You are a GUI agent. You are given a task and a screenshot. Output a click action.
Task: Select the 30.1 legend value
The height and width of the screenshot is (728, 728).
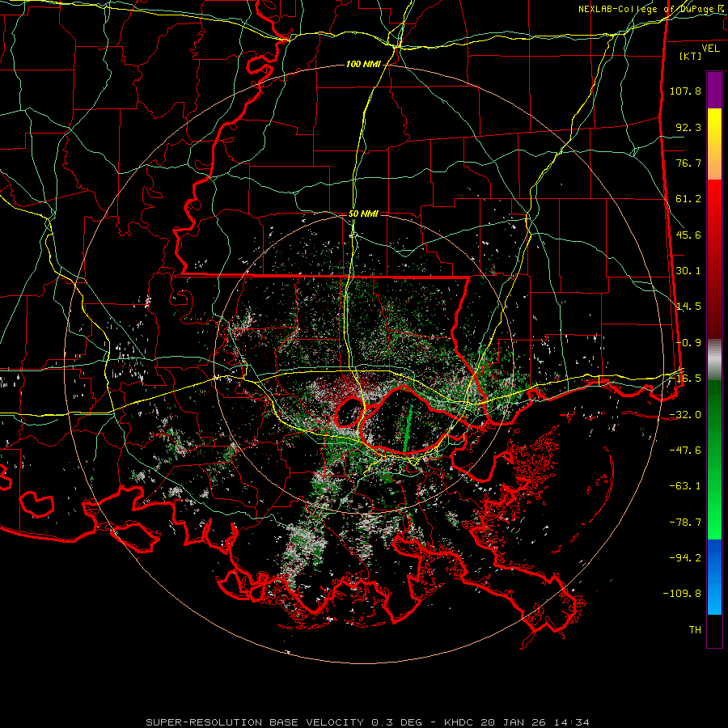point(688,271)
